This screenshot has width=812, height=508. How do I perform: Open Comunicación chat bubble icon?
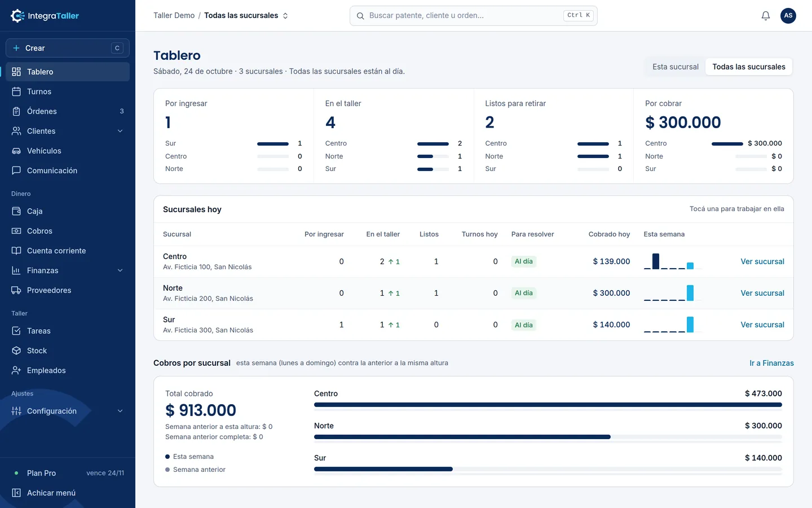coord(16,170)
